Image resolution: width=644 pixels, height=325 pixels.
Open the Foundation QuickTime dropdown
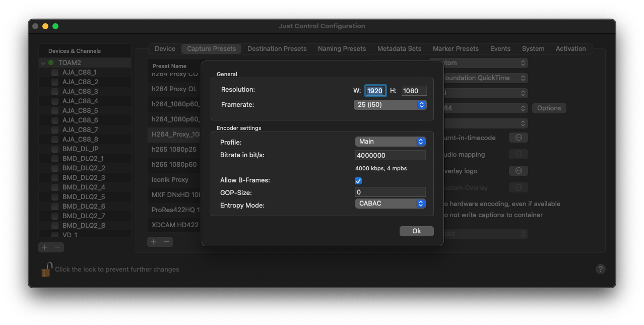coord(486,78)
